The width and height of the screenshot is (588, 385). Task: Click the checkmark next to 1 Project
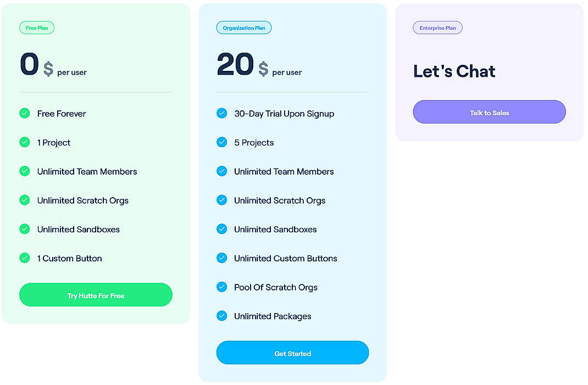(x=25, y=142)
